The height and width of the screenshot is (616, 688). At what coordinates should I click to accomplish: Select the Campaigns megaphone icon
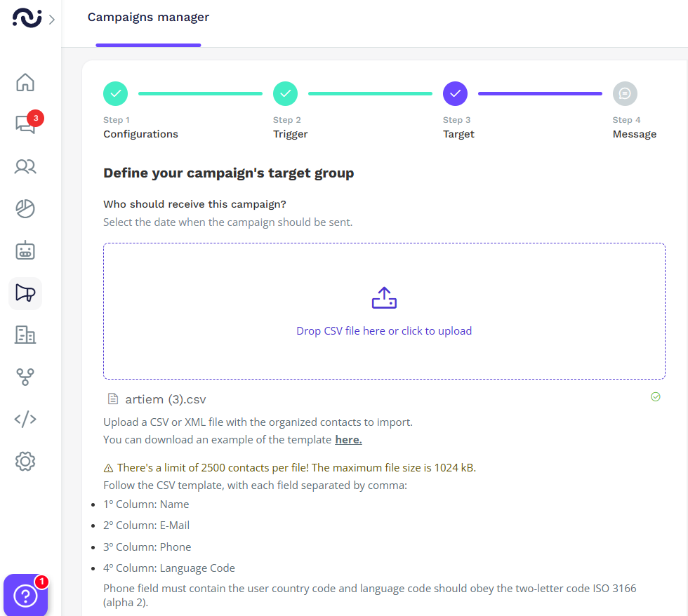coord(25,293)
